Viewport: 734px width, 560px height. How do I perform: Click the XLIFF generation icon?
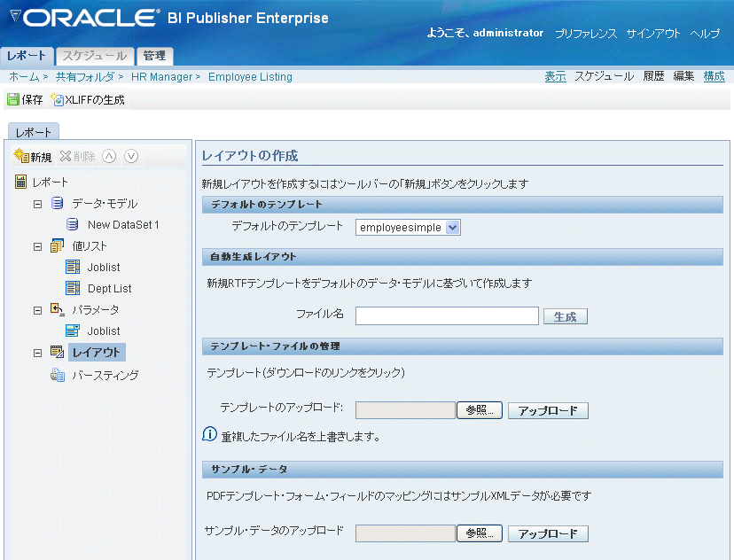[57, 99]
